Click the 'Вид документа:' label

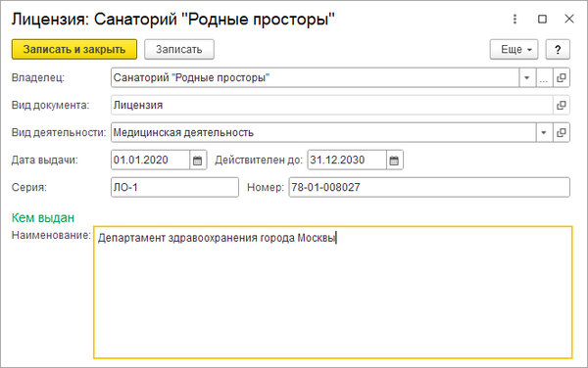tap(50, 105)
